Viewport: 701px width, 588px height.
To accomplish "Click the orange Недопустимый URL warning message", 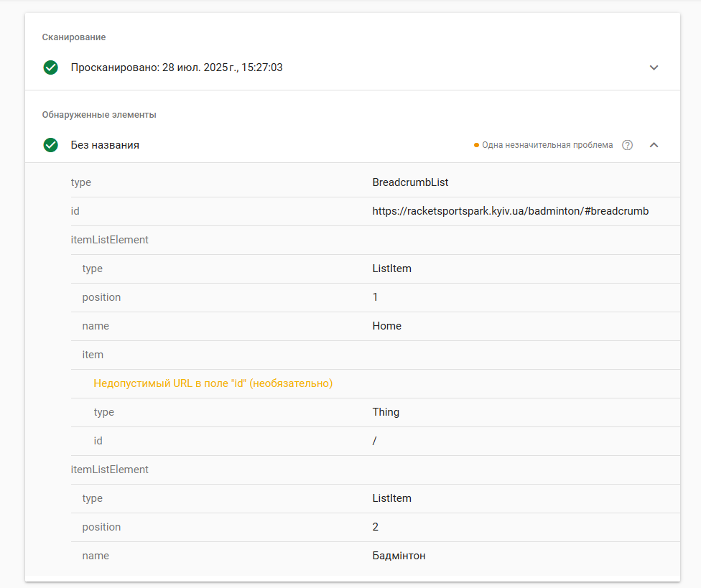I will pos(213,383).
